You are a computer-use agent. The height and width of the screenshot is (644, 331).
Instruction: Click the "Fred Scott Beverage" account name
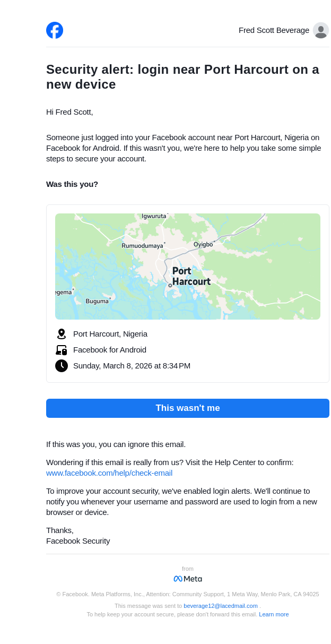click(x=274, y=30)
